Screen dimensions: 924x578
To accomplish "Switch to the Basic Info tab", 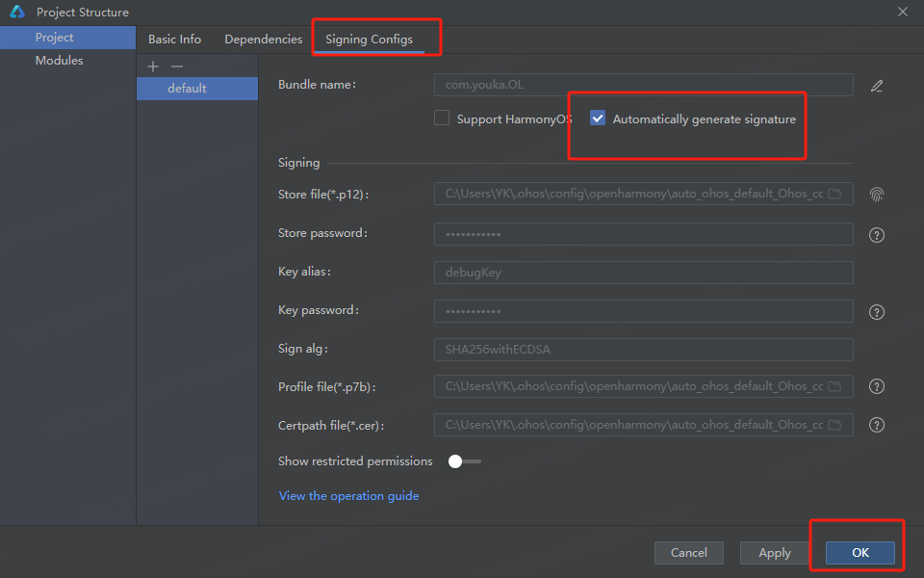I will [174, 39].
